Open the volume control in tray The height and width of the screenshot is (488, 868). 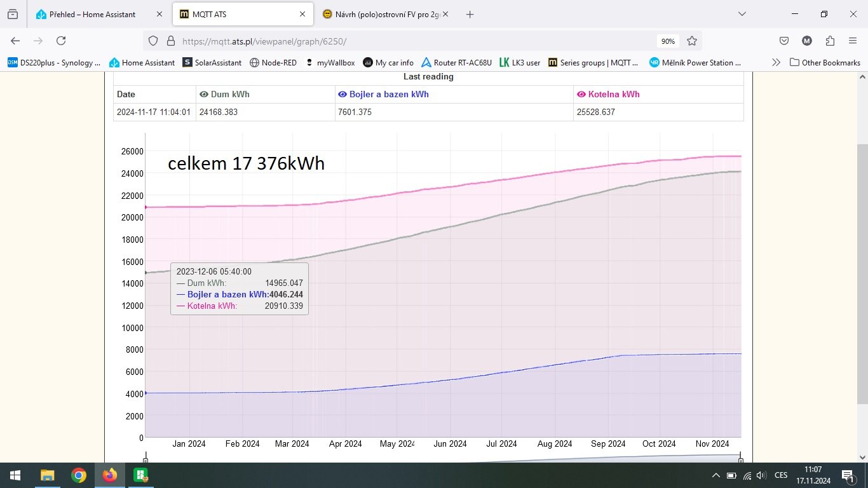[x=761, y=475]
